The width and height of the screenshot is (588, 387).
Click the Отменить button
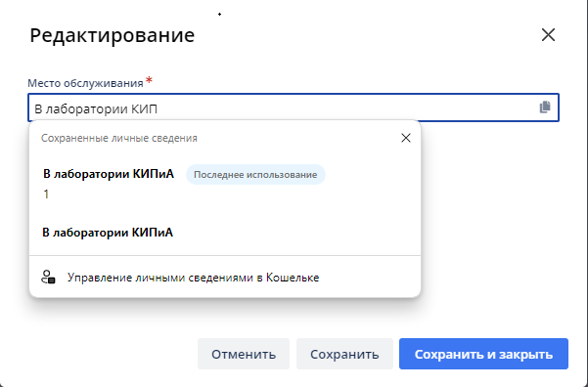point(244,354)
